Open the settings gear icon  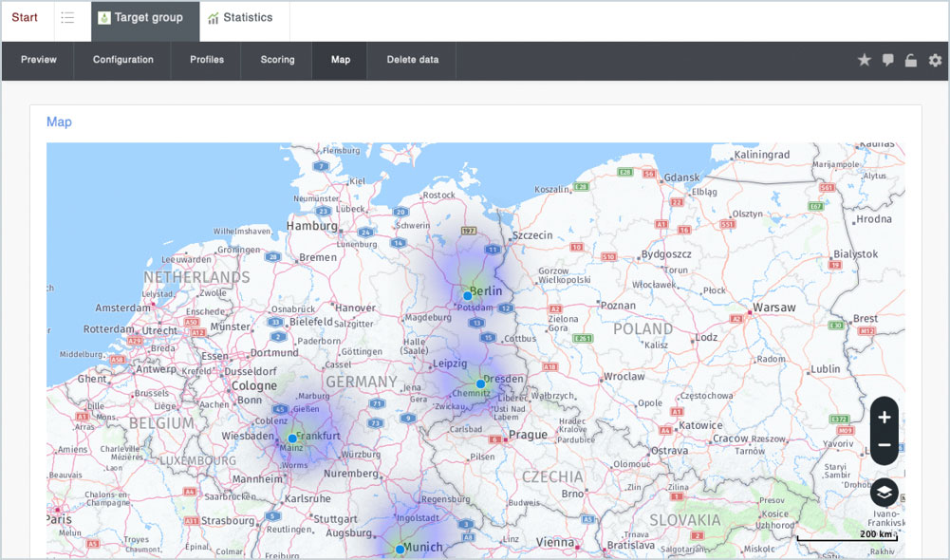pos(935,60)
